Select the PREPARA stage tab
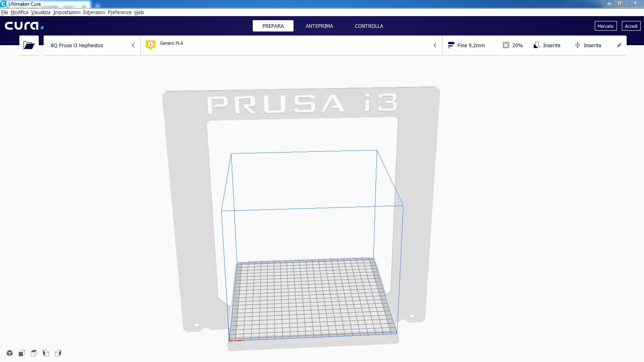Image resolution: width=644 pixels, height=362 pixels. coord(273,26)
